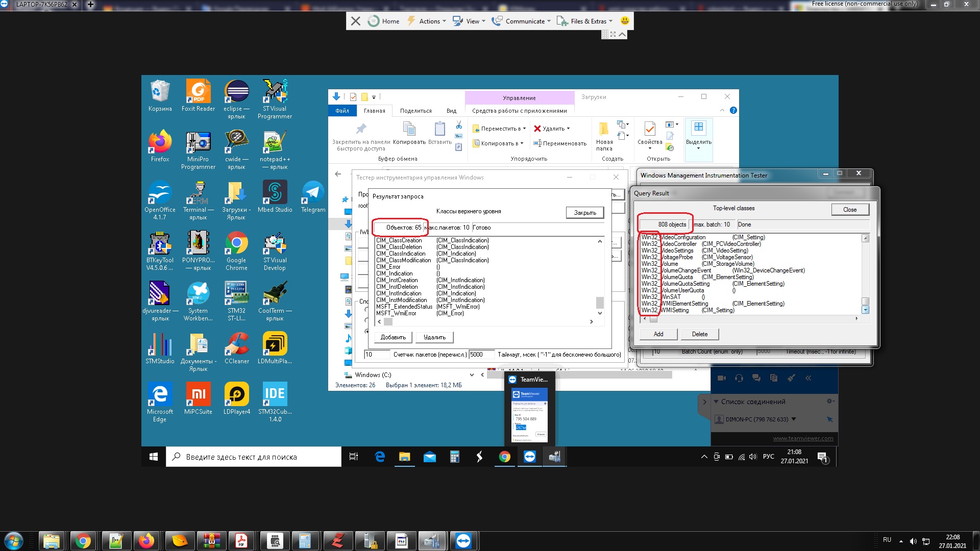Click the whiteboard brush icon in the TeamViewer panel
980x551 pixels.
[791, 378]
